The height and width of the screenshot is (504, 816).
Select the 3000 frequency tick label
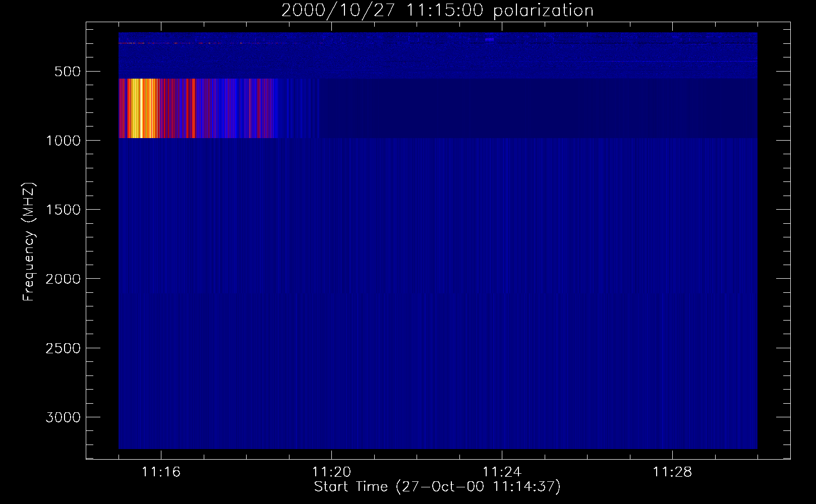pos(63,417)
